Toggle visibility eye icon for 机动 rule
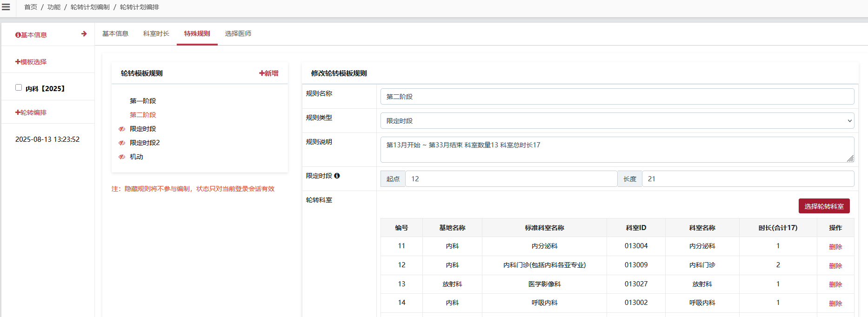 (122, 157)
